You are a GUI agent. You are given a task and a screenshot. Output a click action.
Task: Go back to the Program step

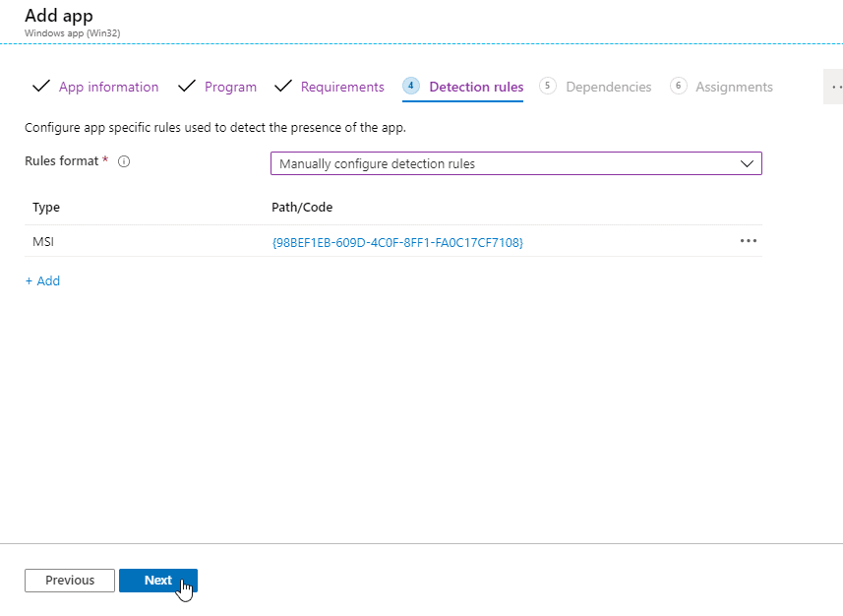coord(230,87)
